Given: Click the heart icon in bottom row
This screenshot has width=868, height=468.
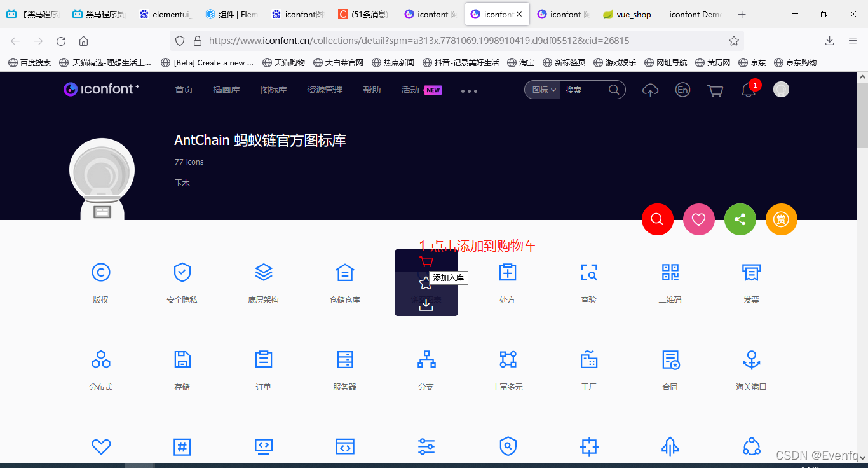Looking at the screenshot, I should [x=101, y=447].
